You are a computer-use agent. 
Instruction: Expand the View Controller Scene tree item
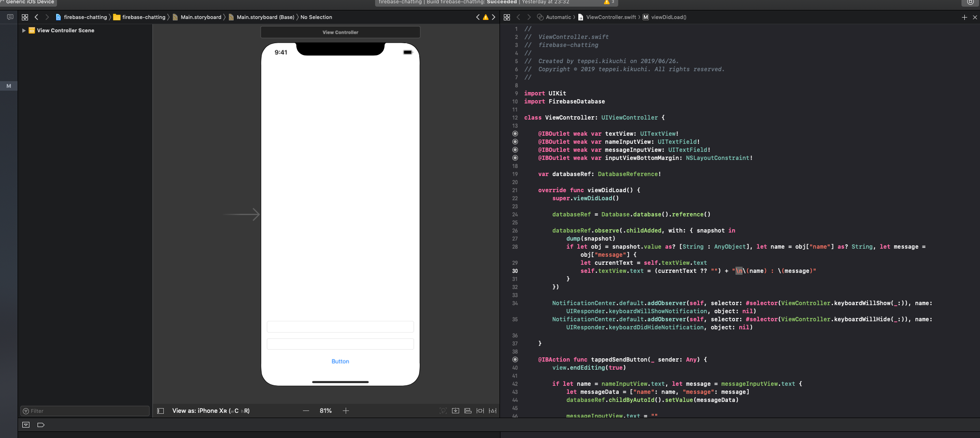coord(24,30)
